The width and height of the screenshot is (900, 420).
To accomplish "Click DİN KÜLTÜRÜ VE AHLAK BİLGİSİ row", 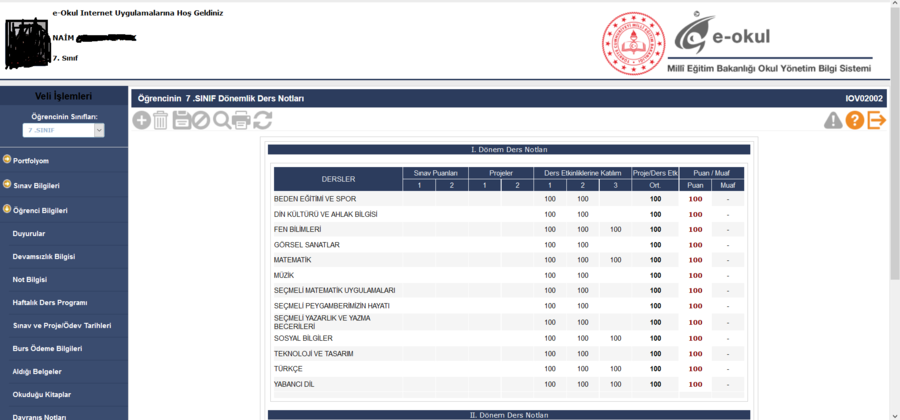I will (x=509, y=215).
